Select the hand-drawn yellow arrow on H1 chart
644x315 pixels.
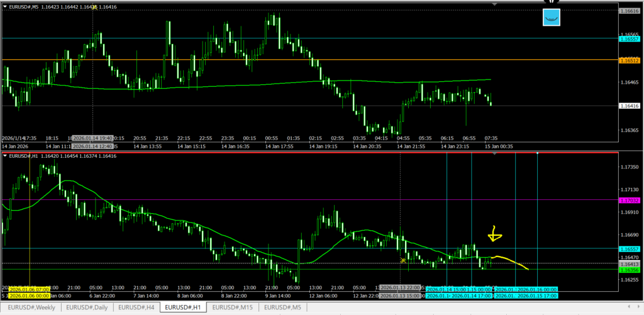pos(495,235)
